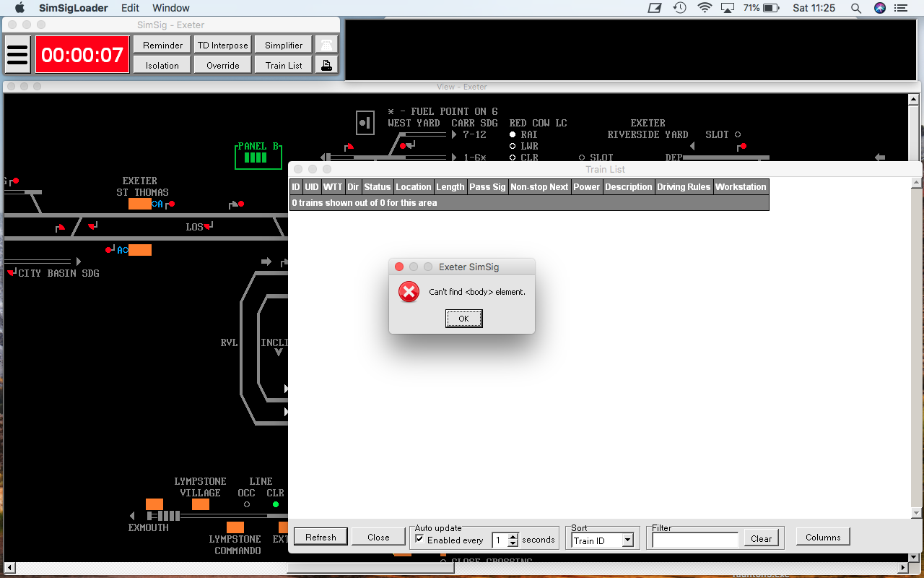Select the Isolation button
The width and height of the screenshot is (924, 578).
click(162, 65)
